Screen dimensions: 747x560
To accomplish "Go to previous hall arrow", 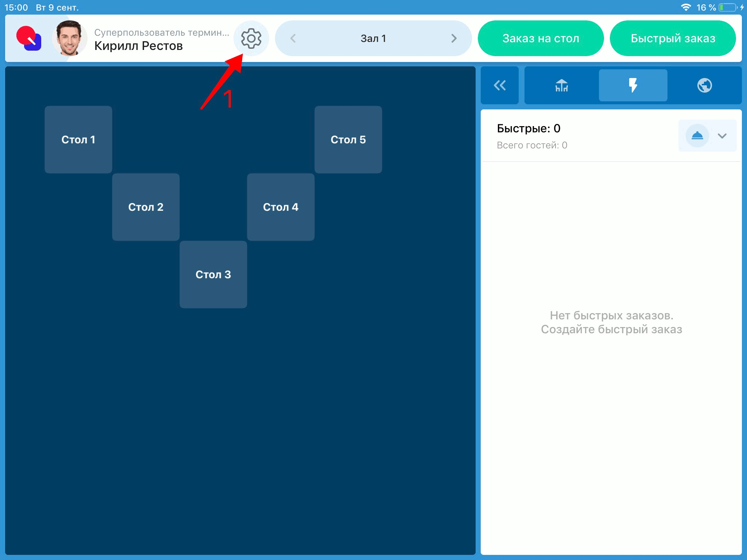I will coord(293,38).
